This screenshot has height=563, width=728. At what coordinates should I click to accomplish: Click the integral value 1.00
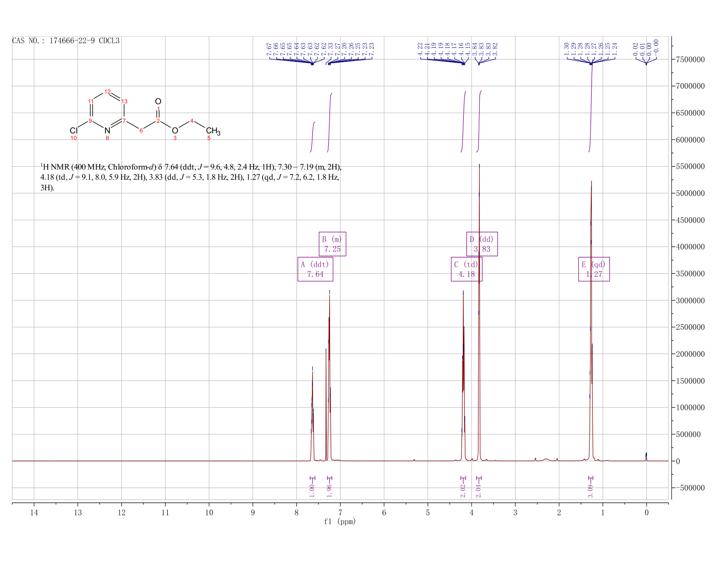click(x=312, y=490)
